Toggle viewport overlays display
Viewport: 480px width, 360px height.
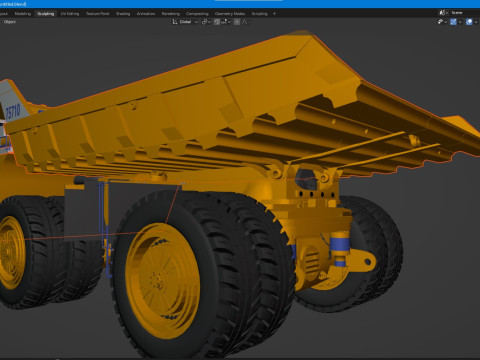click(469, 22)
